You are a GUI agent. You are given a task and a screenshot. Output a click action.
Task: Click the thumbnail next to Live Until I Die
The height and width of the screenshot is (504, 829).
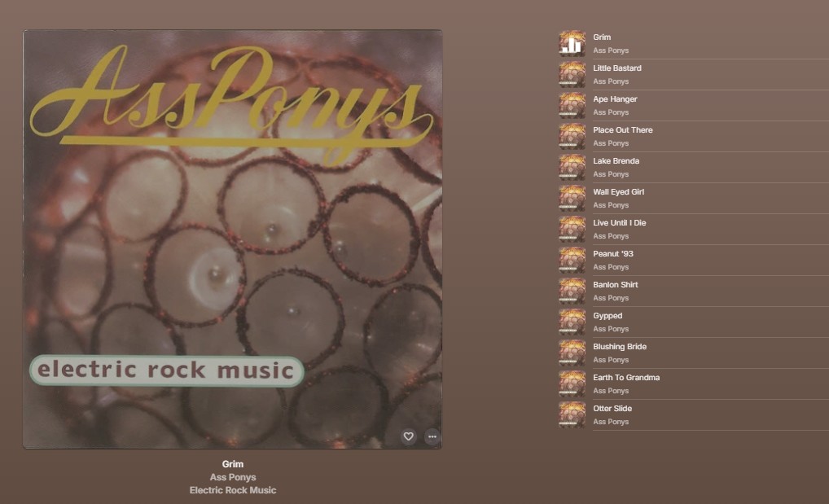click(572, 230)
